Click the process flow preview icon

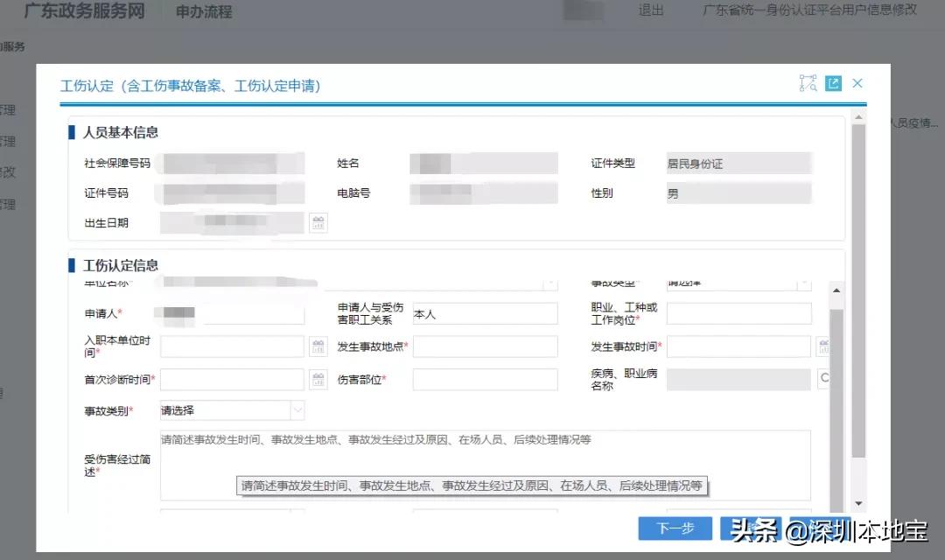pyautogui.click(x=807, y=83)
